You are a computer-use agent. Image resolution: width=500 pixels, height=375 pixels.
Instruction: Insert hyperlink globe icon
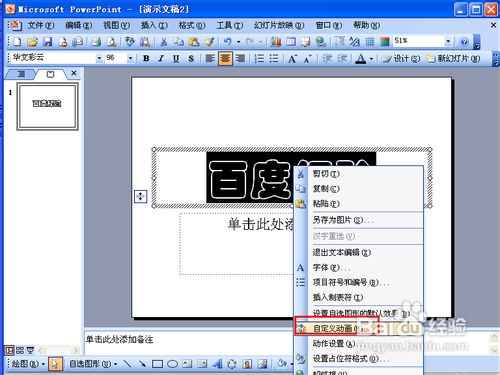click(321, 42)
